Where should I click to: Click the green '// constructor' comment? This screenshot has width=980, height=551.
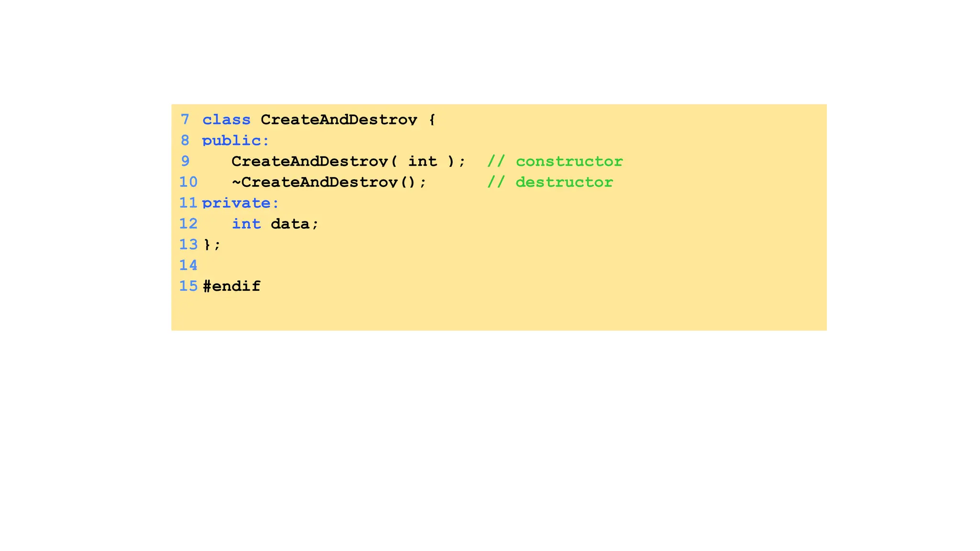point(555,161)
